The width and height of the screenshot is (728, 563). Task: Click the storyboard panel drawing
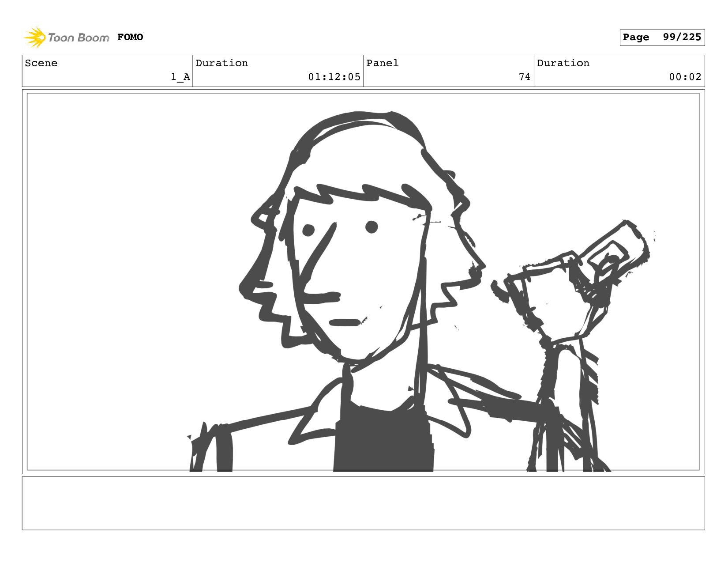tap(363, 282)
